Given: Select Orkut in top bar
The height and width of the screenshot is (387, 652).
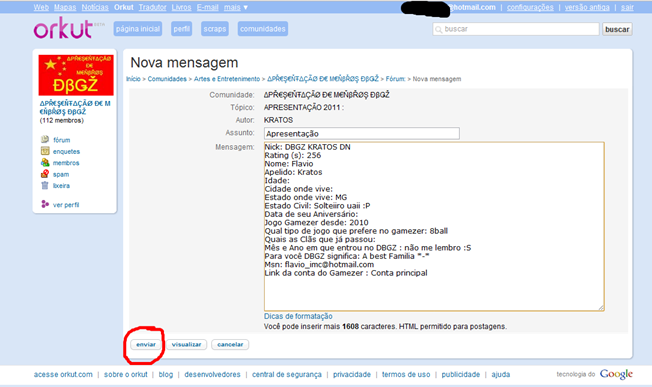Looking at the screenshot, I should coord(123,7).
